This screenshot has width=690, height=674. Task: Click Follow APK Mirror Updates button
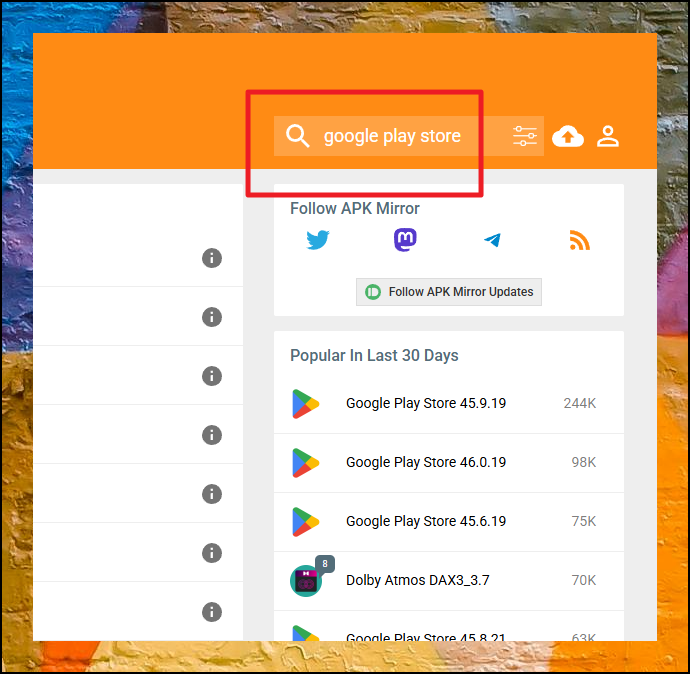point(448,292)
